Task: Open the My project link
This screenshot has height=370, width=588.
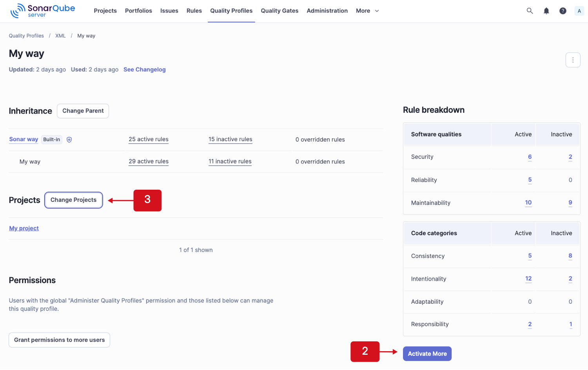Action: [24, 228]
